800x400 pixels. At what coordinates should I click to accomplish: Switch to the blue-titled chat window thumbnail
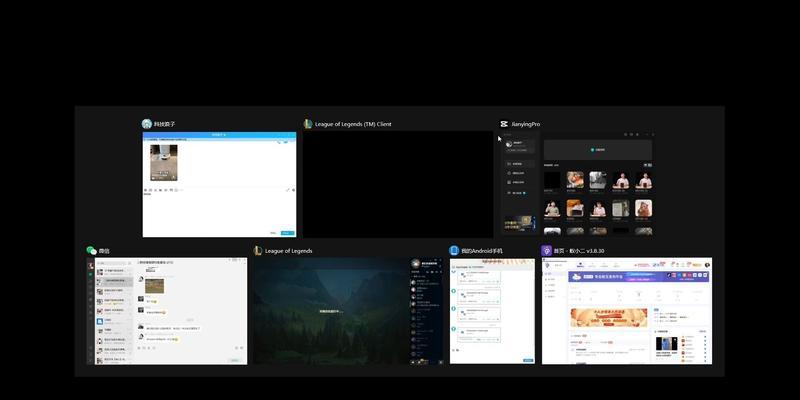tap(219, 184)
